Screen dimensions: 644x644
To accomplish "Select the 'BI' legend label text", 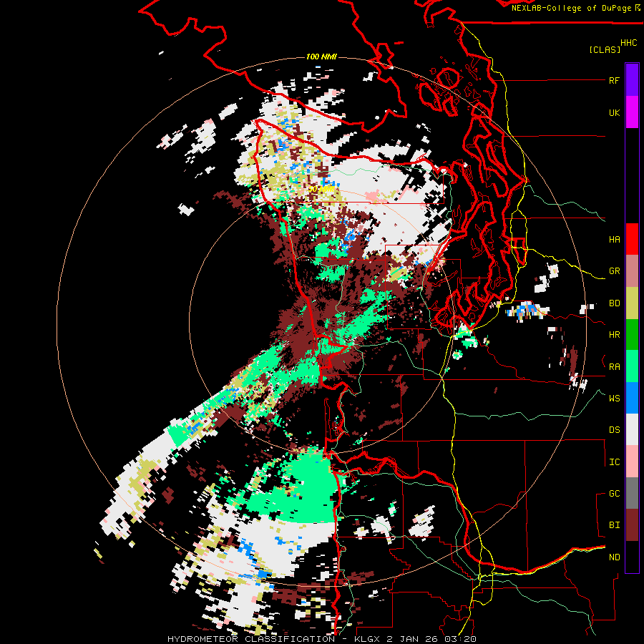I will point(614,525).
